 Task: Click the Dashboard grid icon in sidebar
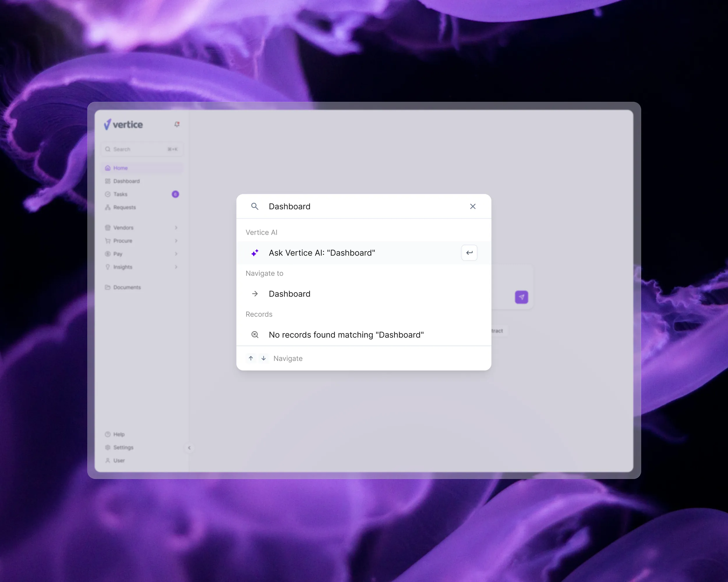point(108,181)
